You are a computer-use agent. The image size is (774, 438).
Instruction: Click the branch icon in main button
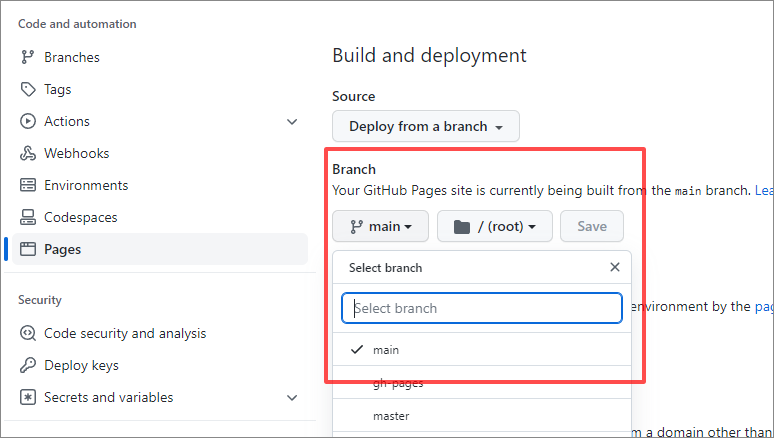pos(356,227)
